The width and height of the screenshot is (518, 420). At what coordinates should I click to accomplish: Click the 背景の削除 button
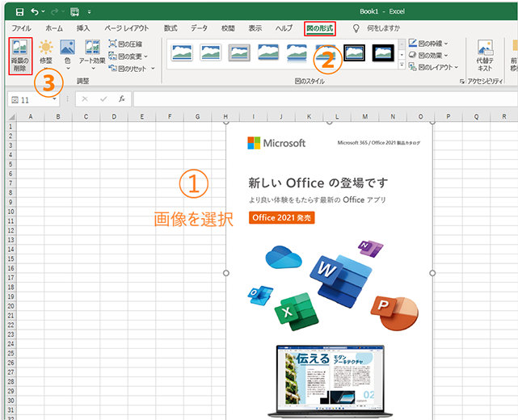point(20,56)
